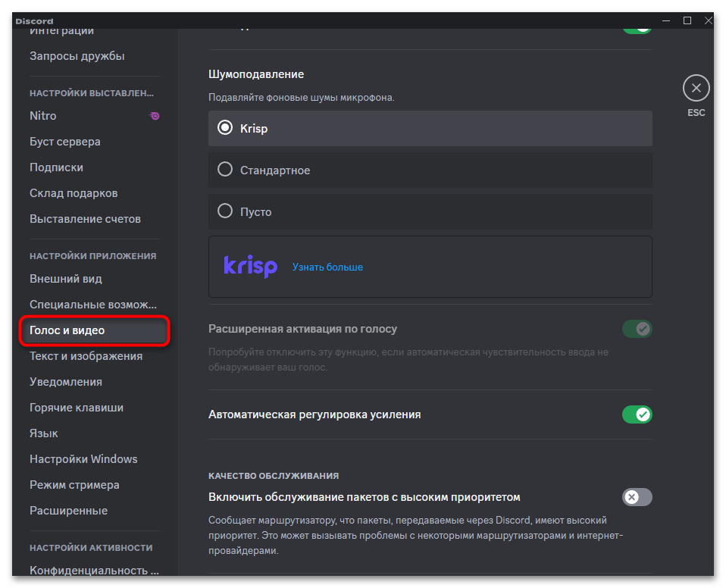This screenshot has height=588, width=726.
Task: Open the Узнать больше link
Action: tap(327, 267)
